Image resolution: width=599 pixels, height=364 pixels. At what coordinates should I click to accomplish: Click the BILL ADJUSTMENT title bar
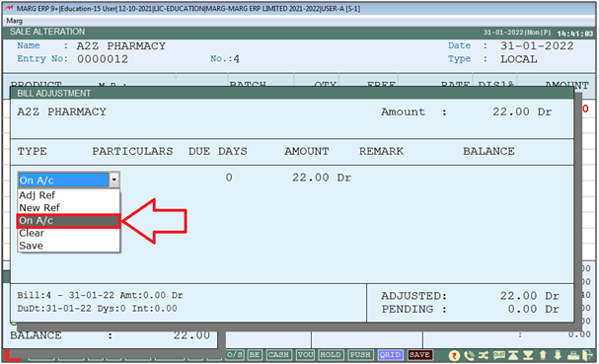pos(292,93)
